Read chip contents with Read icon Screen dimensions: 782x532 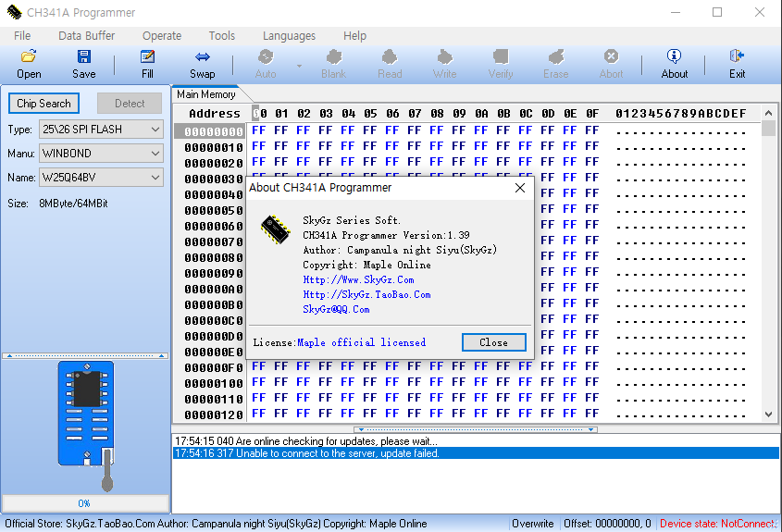coord(390,65)
